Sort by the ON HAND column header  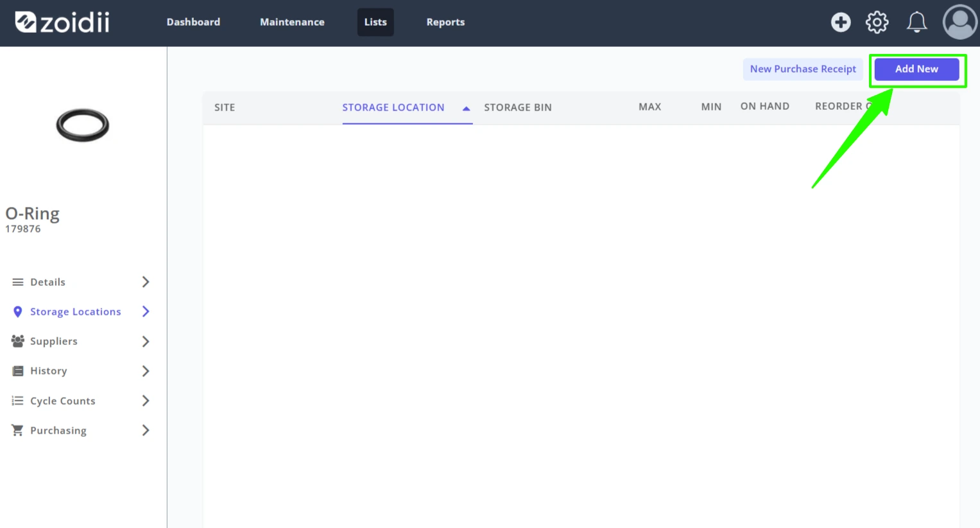click(765, 107)
